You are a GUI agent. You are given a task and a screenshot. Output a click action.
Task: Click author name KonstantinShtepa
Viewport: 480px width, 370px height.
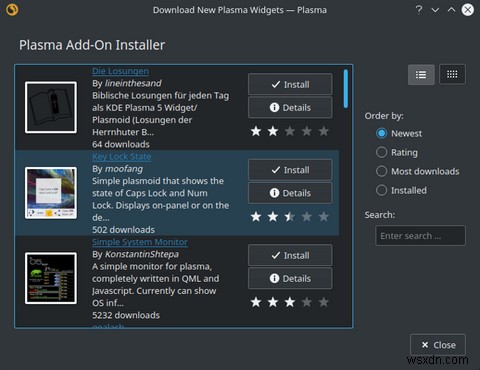(x=142, y=254)
